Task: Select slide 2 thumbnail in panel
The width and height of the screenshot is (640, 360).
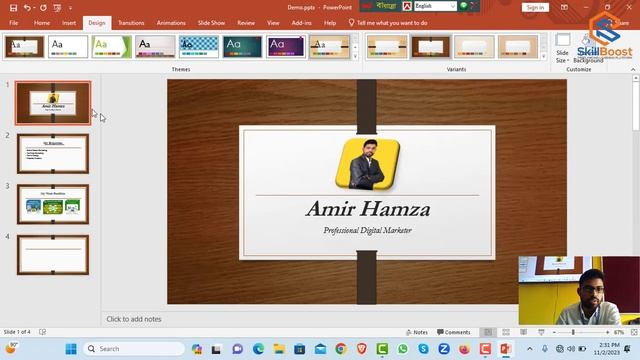Action: pyautogui.click(x=53, y=153)
